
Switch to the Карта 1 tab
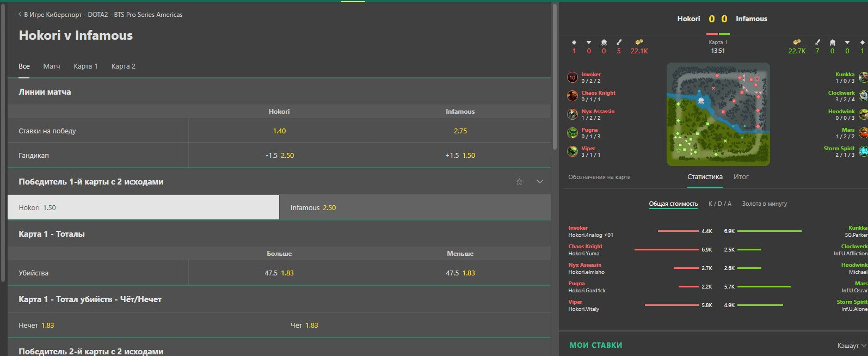click(85, 66)
